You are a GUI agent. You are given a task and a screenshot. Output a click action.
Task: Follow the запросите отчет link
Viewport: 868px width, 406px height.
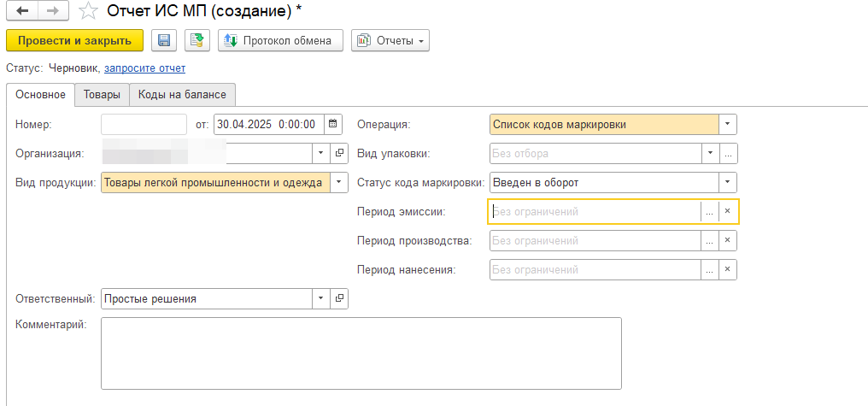[144, 68]
